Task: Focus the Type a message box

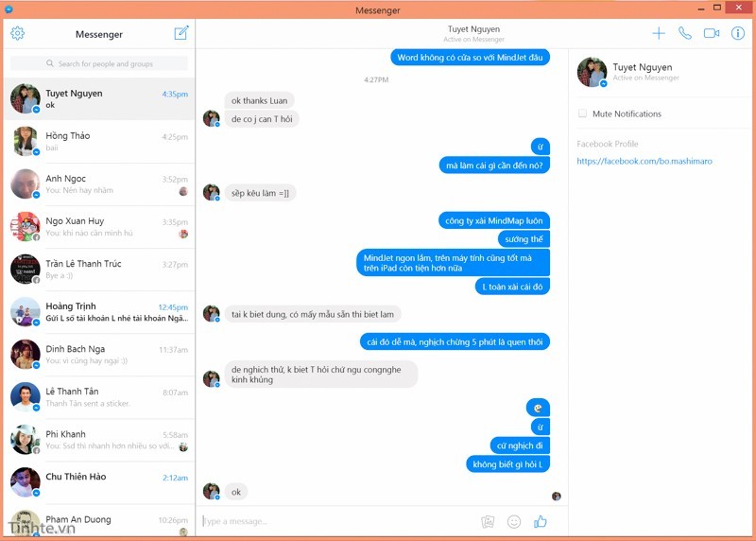Action: (x=337, y=521)
